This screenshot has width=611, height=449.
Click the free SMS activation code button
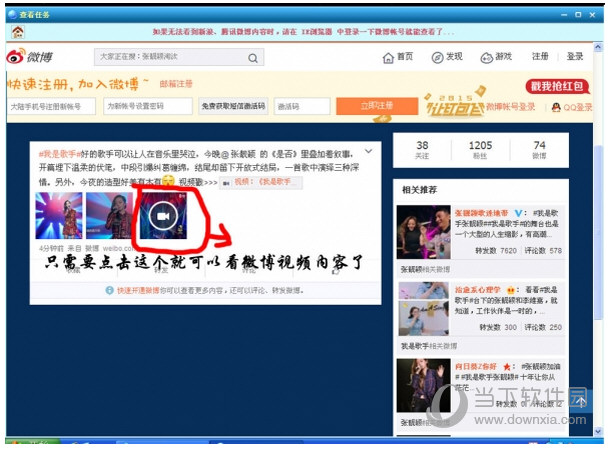pos(233,106)
